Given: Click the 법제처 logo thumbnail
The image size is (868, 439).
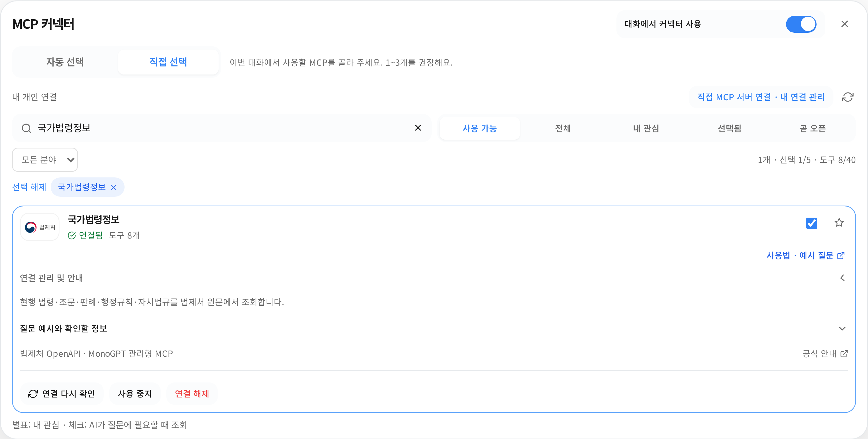Looking at the screenshot, I should click(40, 227).
